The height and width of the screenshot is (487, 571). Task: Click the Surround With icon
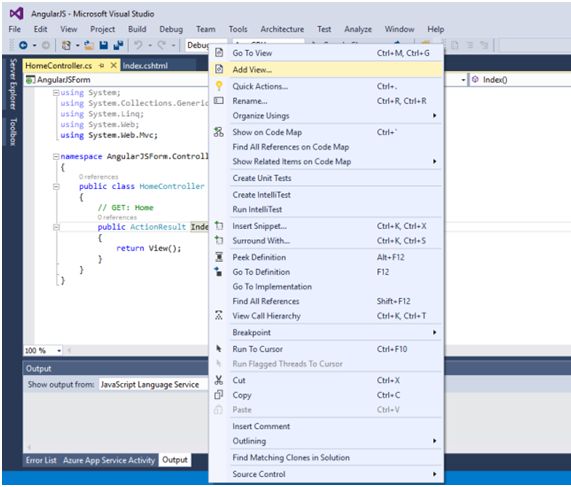[x=219, y=240]
